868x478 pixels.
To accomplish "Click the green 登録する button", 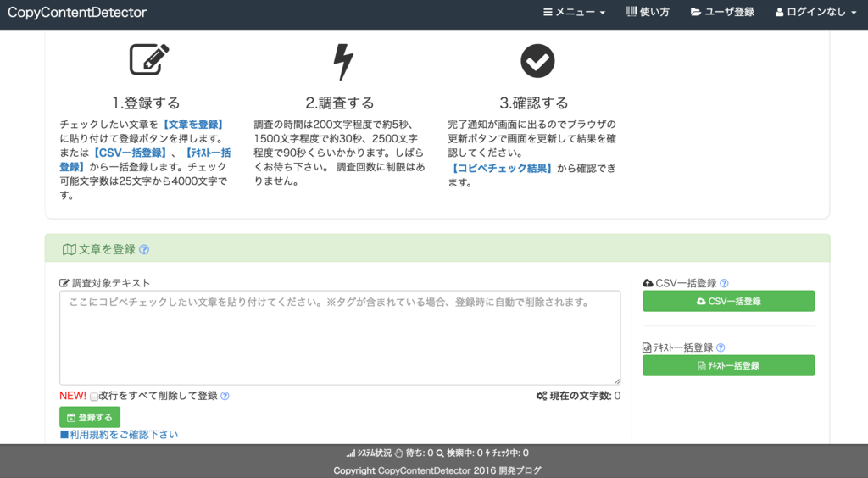I will click(90, 417).
